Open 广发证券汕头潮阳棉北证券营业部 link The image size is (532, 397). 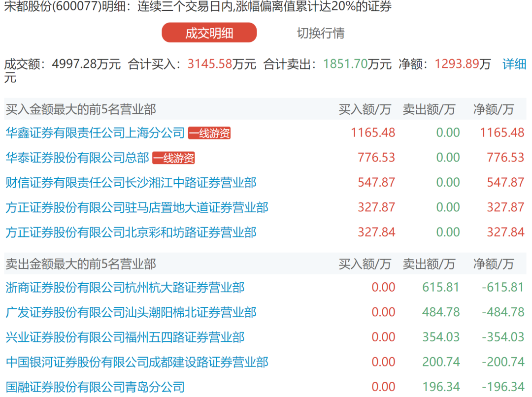click(131, 312)
